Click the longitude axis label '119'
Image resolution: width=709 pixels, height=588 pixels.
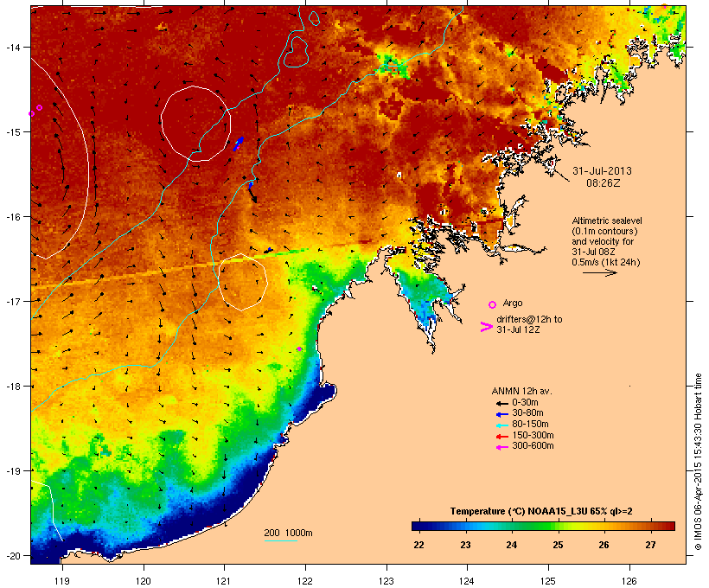tap(62, 581)
